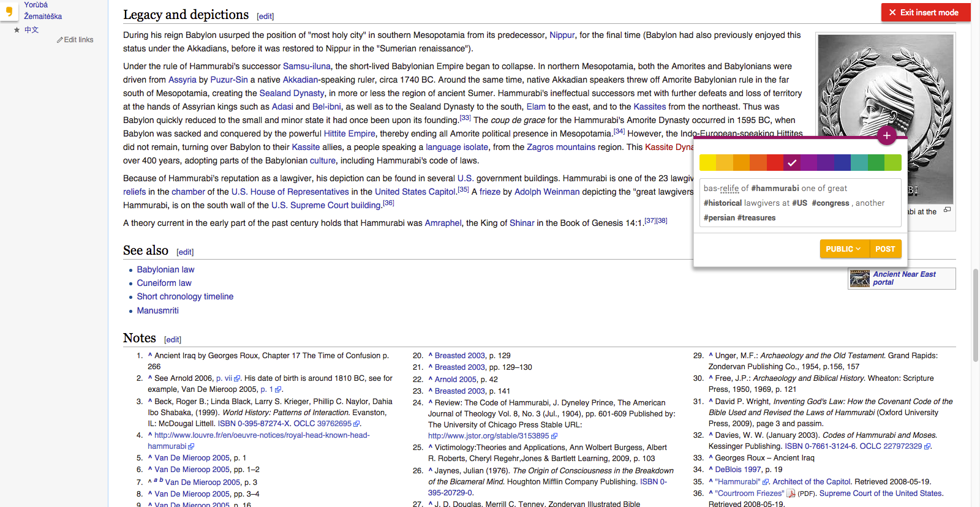This screenshot has height=507, width=980.
Task: Click the Edit links link
Action: coord(78,40)
